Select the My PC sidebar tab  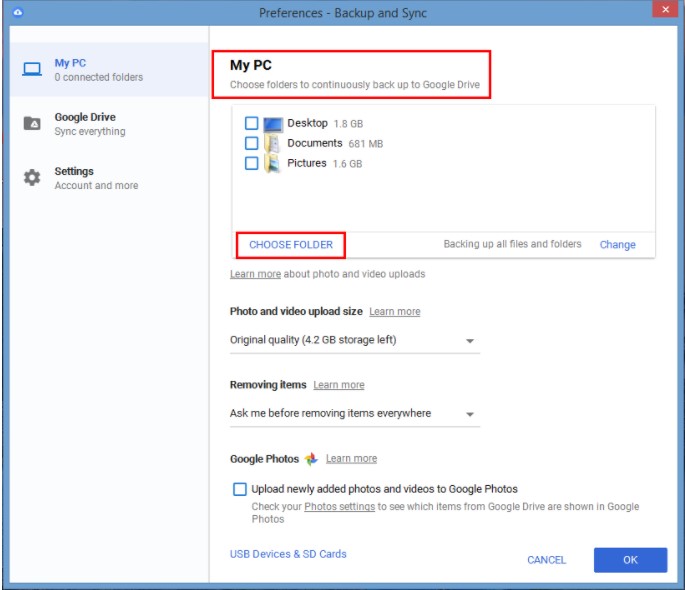(109, 69)
